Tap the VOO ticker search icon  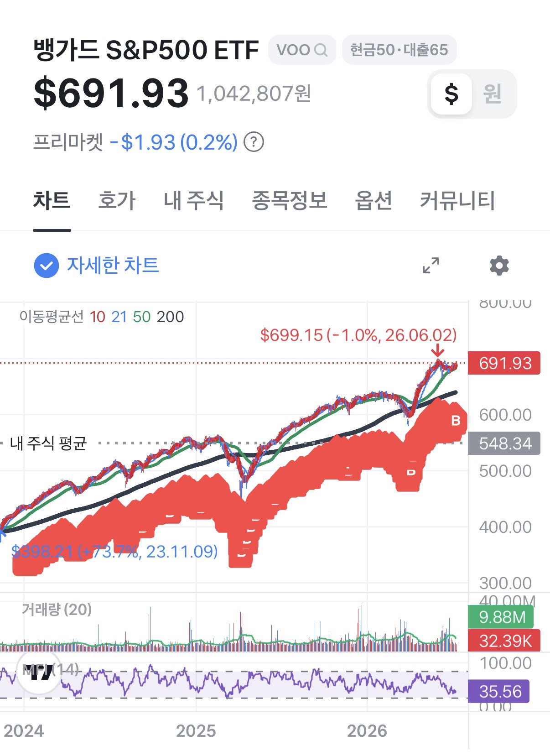click(321, 50)
